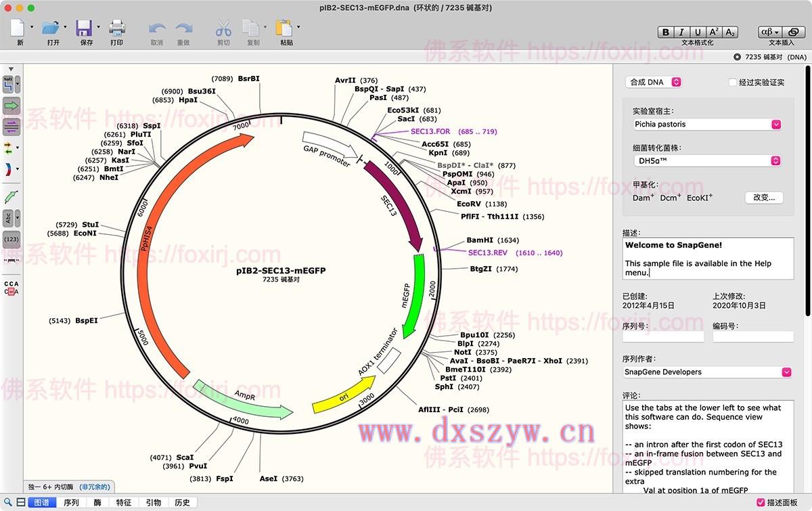812x511 pixels.
Task: Click the CCA mismatch highlight icon
Action: (x=12, y=288)
